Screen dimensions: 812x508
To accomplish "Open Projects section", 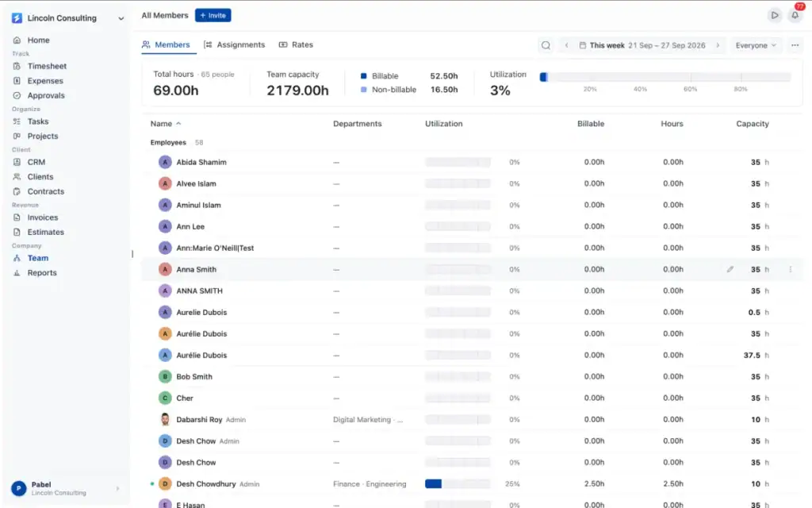I will point(43,136).
